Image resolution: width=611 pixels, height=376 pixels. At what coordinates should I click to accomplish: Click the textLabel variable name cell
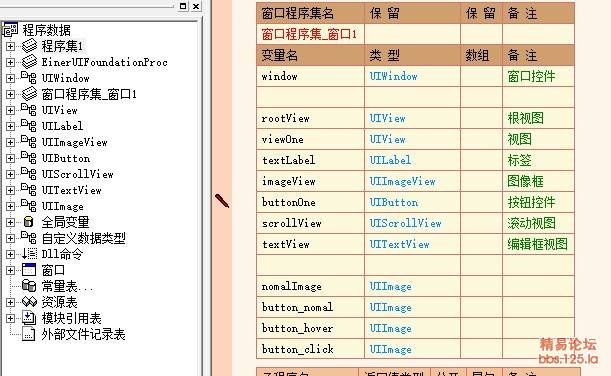[x=311, y=160]
